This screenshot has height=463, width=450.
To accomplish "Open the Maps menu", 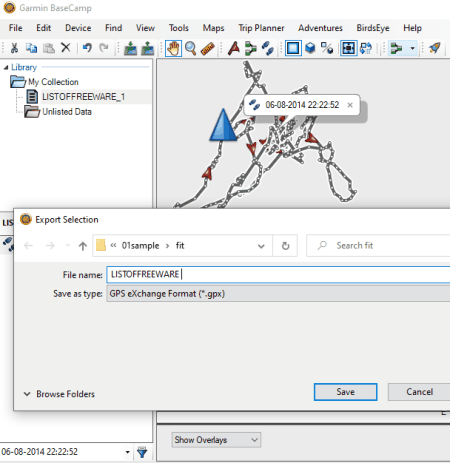I will pyautogui.click(x=213, y=28).
